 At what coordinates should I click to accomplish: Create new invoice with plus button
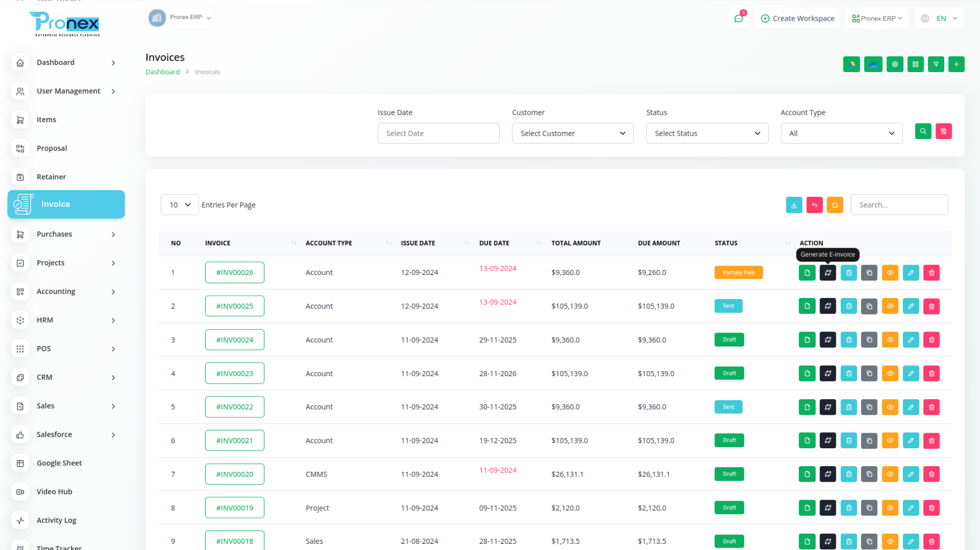(957, 64)
